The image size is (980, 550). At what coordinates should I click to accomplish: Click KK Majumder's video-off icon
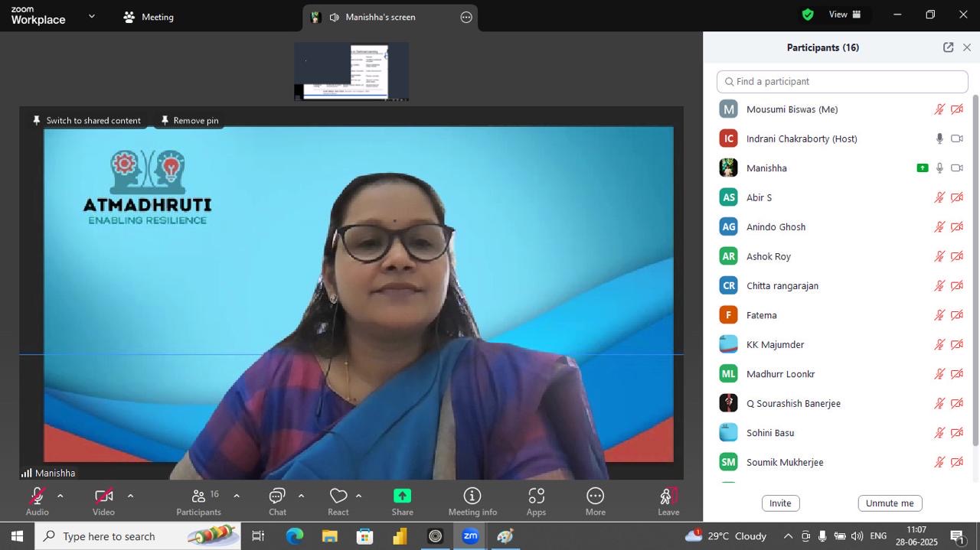tap(957, 345)
